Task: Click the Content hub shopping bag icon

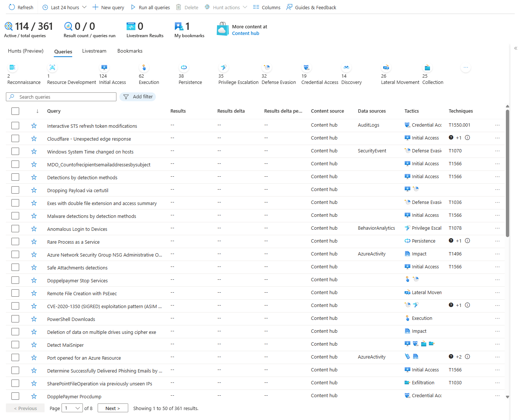Action: click(x=223, y=29)
